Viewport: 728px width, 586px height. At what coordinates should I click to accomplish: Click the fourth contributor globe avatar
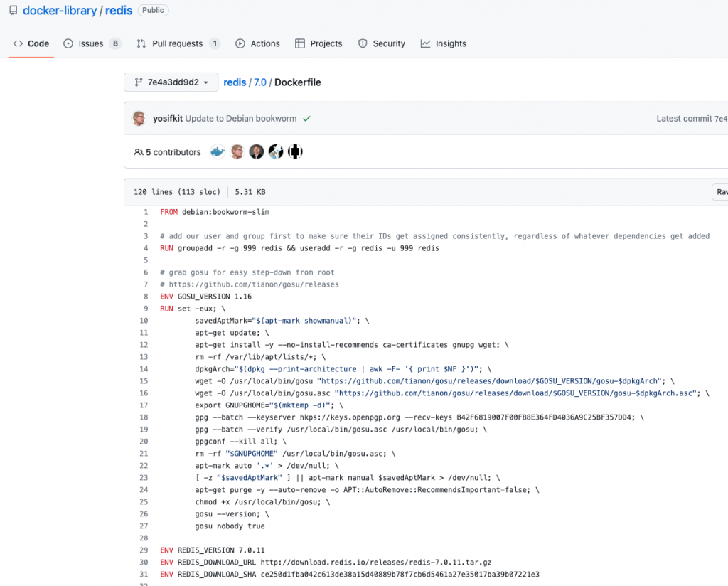pos(276,151)
